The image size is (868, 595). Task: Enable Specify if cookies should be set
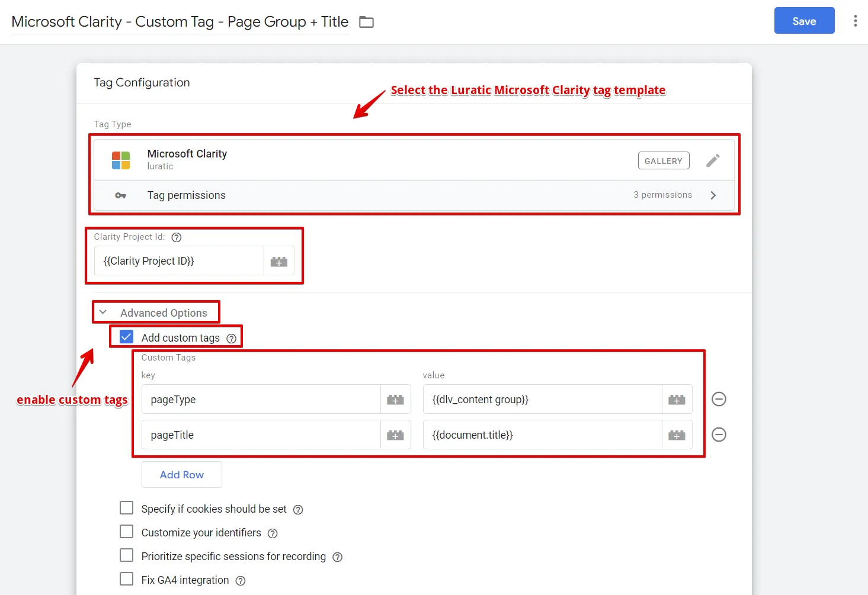[126, 508]
